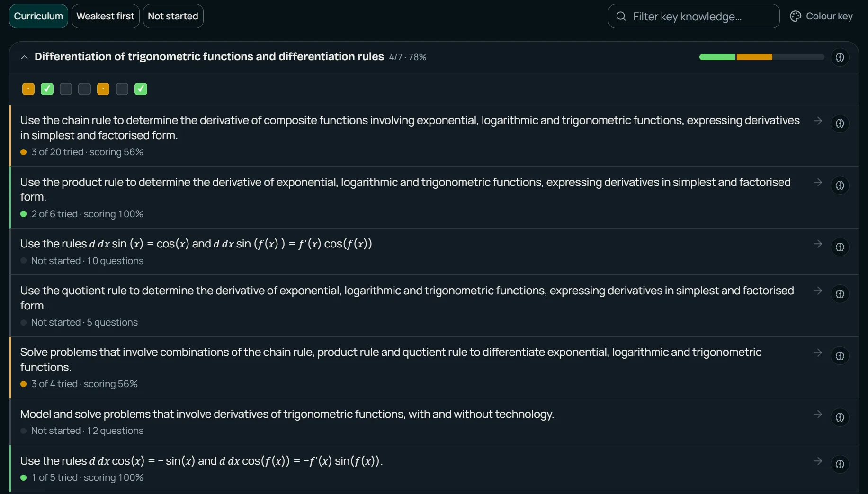Image resolution: width=868 pixels, height=494 pixels.
Task: Click brain icon beside the sin(x) rules item
Action: [x=840, y=247]
